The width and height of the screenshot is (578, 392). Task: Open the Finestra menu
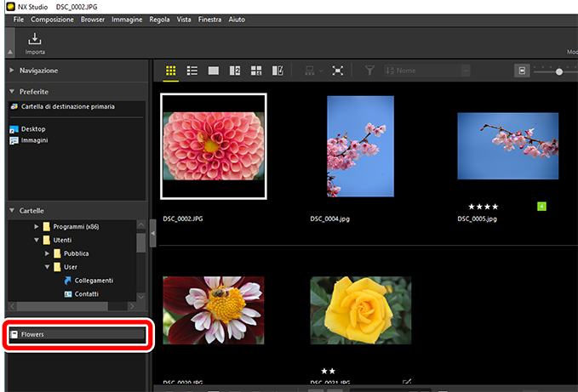209,20
